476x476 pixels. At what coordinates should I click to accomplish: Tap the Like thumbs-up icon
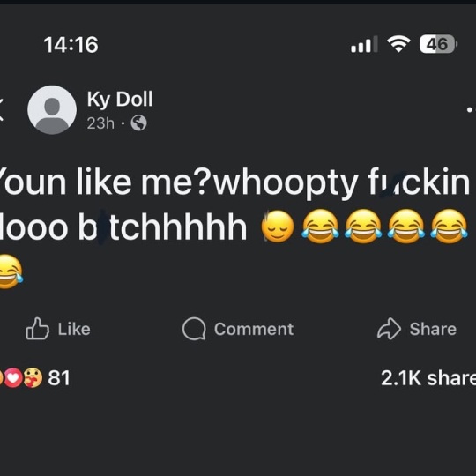[37, 329]
